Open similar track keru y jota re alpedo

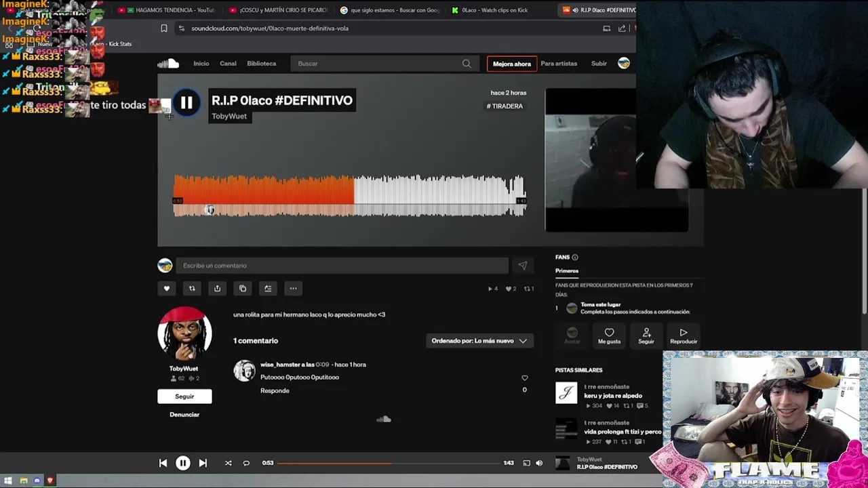(613, 396)
